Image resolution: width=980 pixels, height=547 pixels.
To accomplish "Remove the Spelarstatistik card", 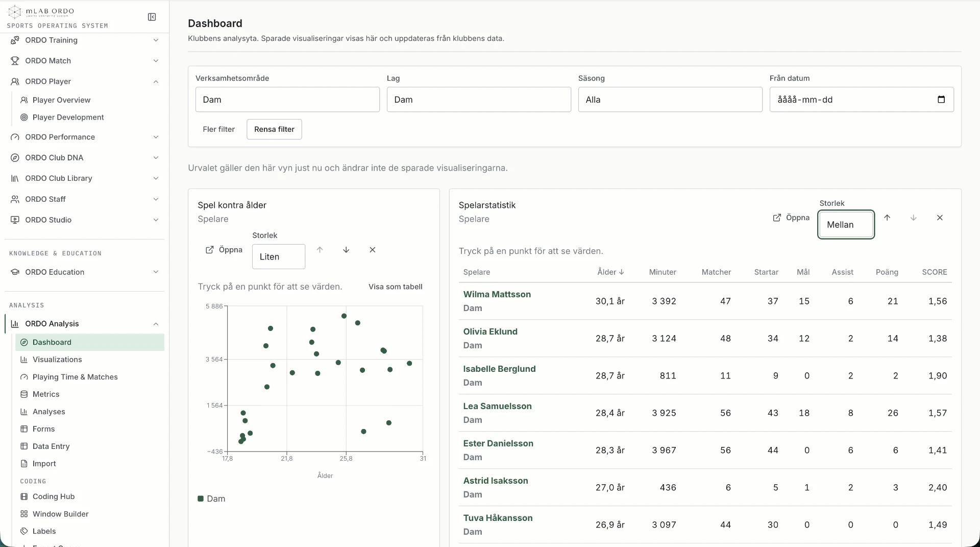I will [x=940, y=218].
